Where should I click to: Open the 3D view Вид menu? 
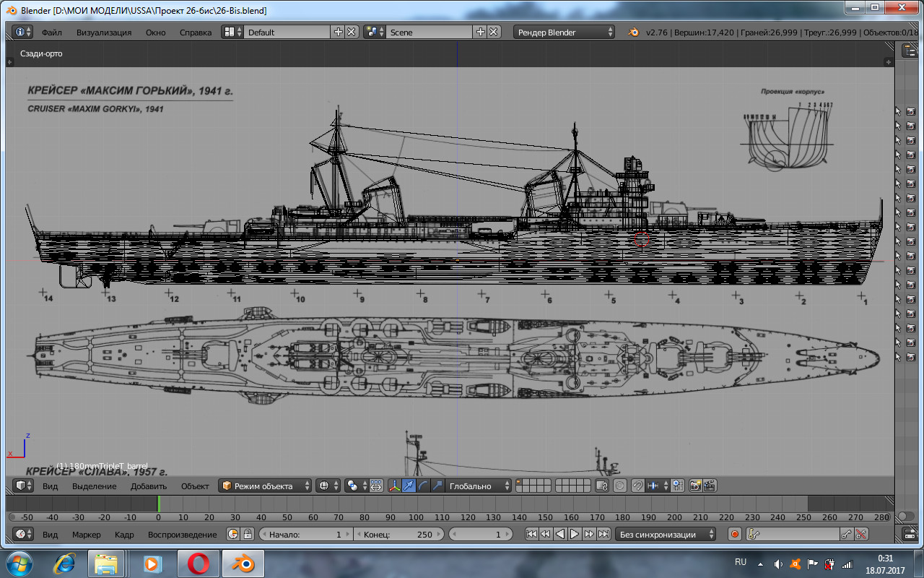point(50,486)
